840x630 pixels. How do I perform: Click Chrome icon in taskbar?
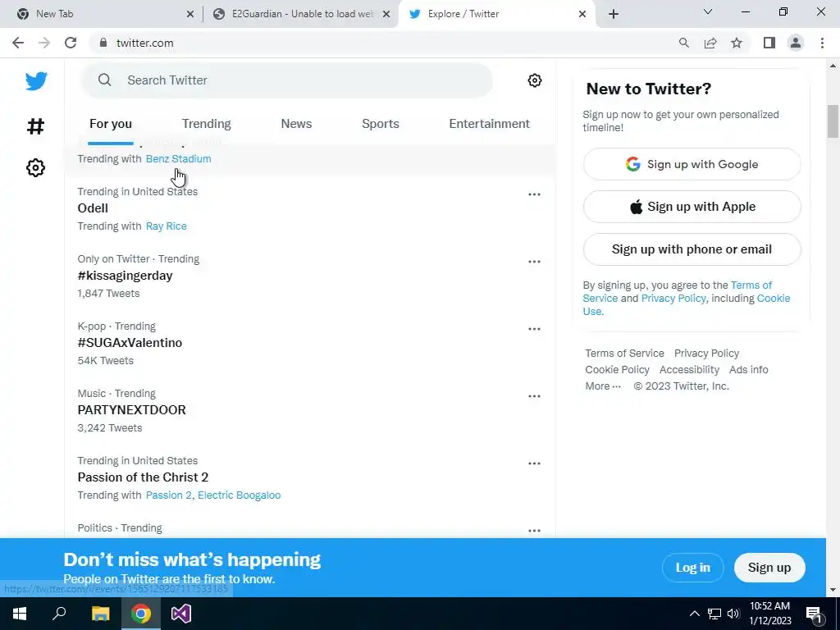click(x=141, y=614)
